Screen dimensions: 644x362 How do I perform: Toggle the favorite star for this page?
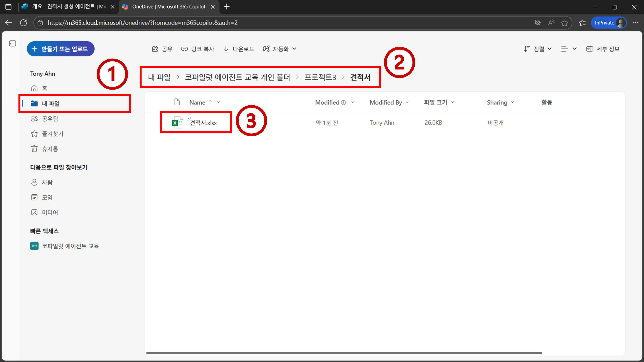click(x=564, y=23)
